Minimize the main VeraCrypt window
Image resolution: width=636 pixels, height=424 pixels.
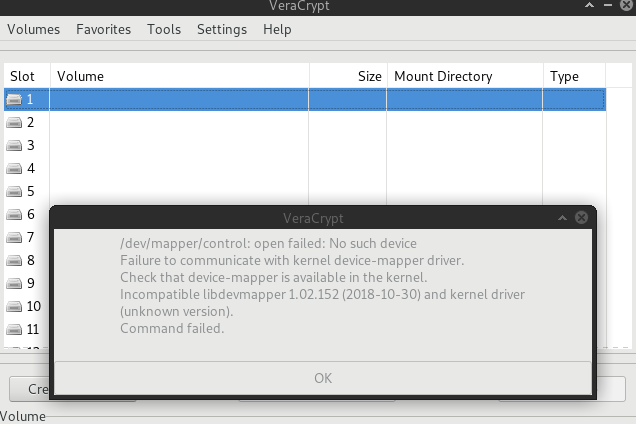coord(608,5)
